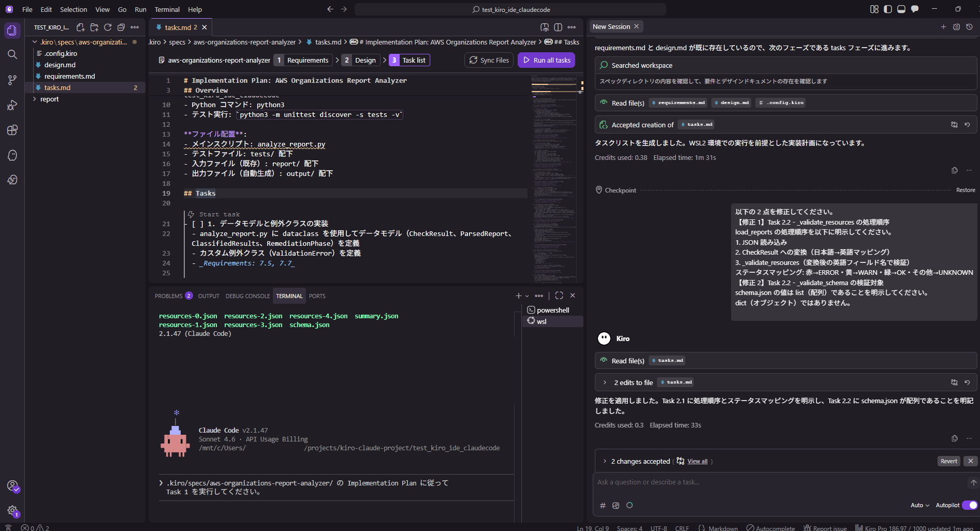This screenshot has height=531, width=980.
Task: Click the Run all tasks button
Action: tap(546, 60)
